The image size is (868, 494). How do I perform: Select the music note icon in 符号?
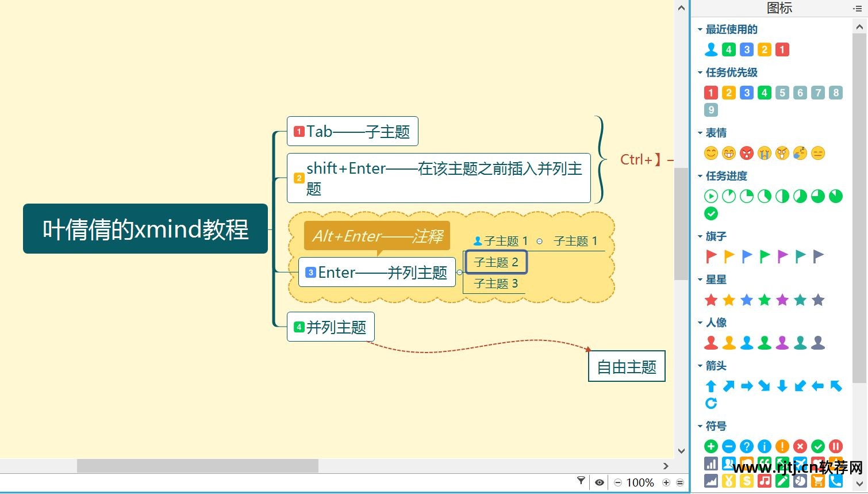[x=765, y=480]
